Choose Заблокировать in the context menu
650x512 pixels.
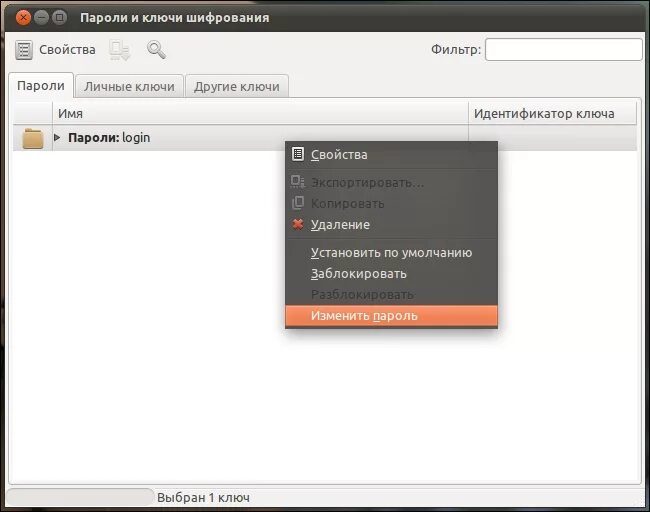pyautogui.click(x=391, y=274)
